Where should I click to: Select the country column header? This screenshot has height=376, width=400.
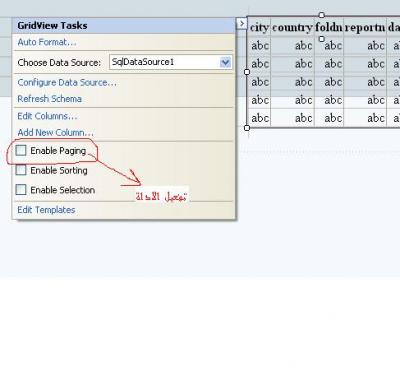pyautogui.click(x=292, y=27)
